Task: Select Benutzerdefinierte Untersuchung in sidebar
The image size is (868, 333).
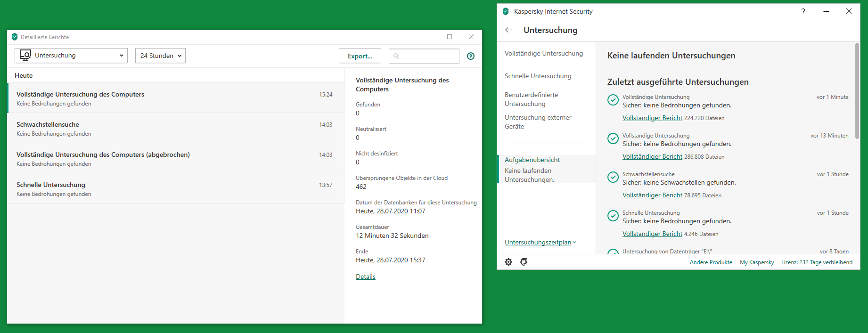Action: pyautogui.click(x=532, y=99)
